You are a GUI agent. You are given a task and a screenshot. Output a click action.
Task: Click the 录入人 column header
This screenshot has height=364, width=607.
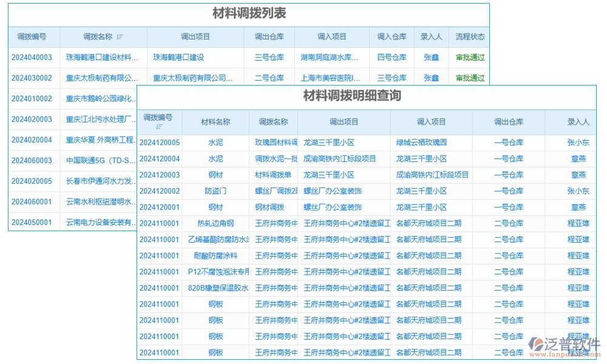click(x=432, y=36)
